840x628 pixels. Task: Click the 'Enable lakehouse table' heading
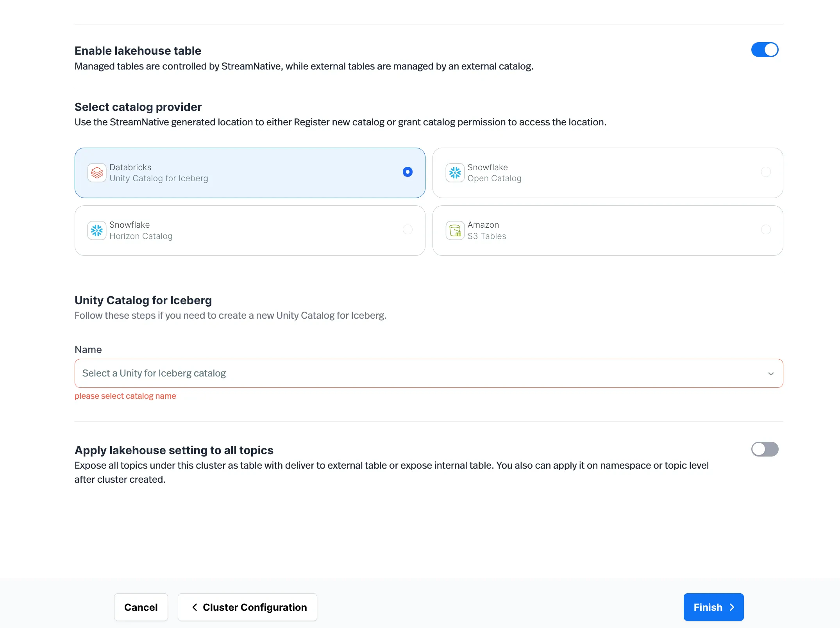[138, 51]
